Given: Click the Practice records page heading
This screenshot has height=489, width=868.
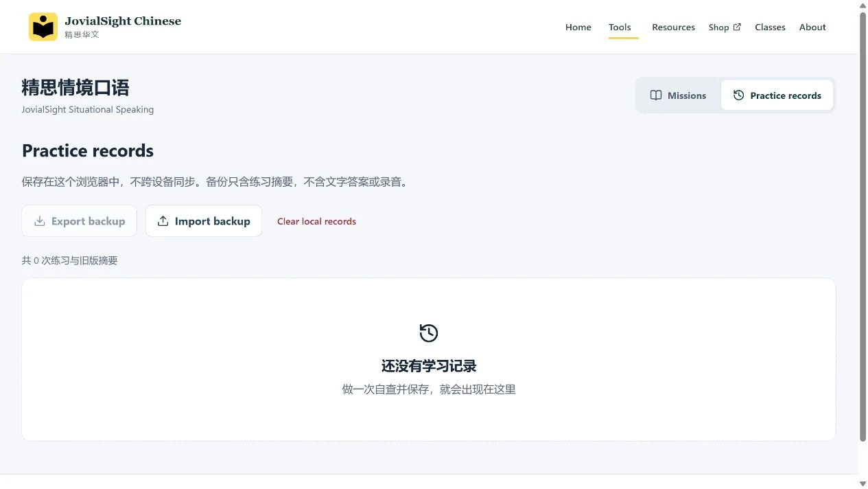Looking at the screenshot, I should (x=88, y=151).
